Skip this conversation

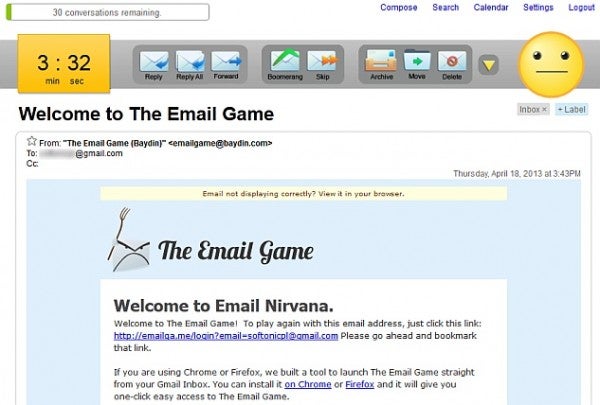[323, 65]
